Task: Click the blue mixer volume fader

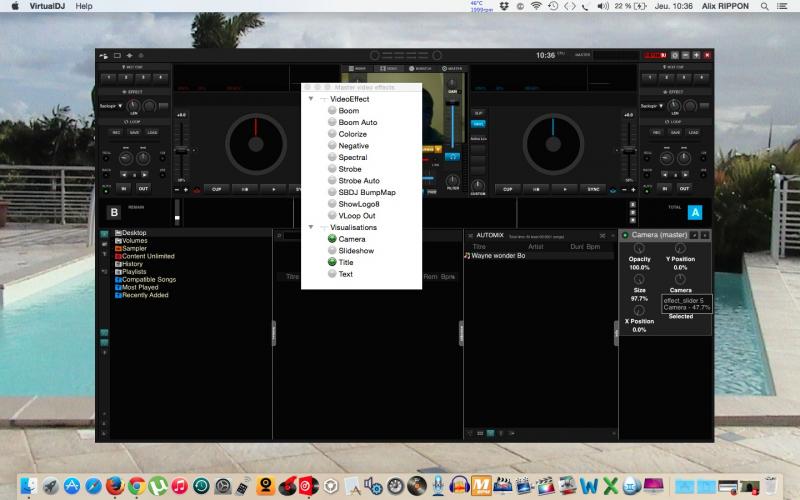Action: (x=452, y=104)
